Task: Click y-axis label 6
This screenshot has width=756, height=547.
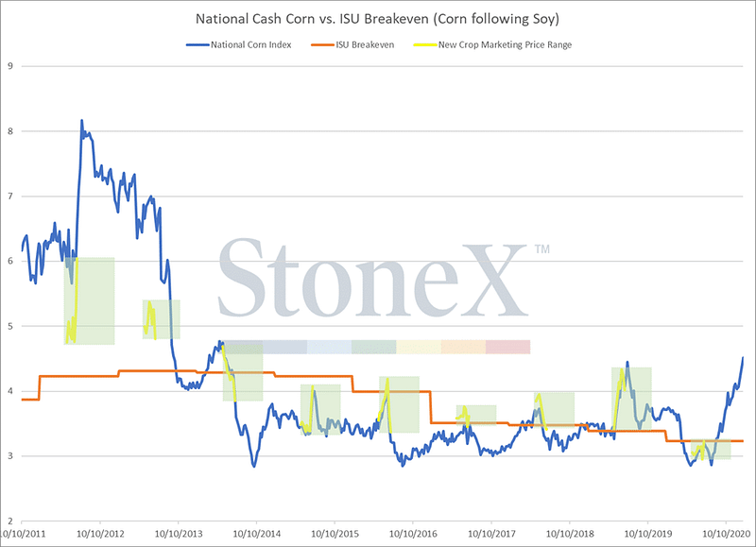Action: coord(10,261)
